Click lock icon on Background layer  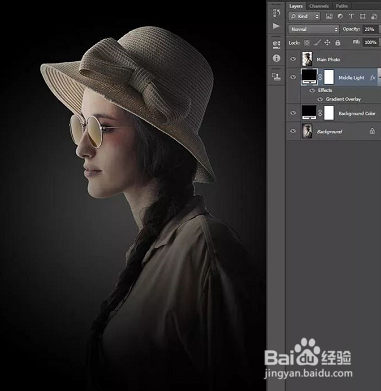coord(372,131)
